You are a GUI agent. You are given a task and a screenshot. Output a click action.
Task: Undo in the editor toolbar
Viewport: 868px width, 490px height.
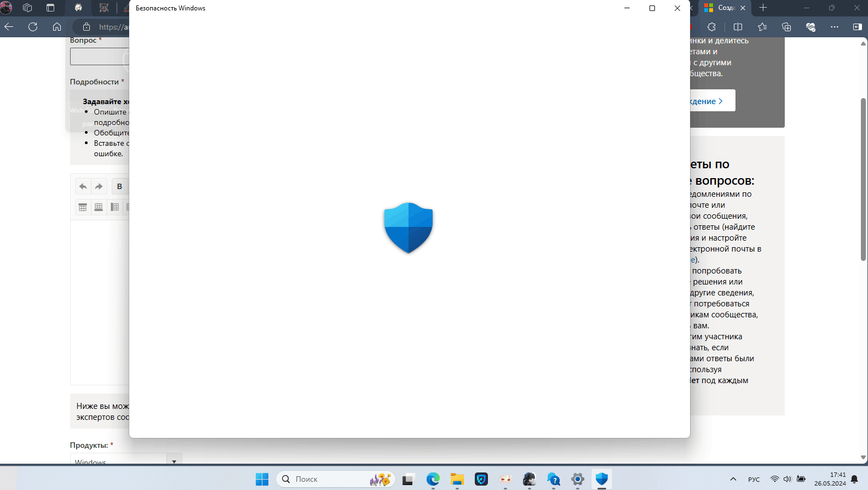tap(83, 186)
